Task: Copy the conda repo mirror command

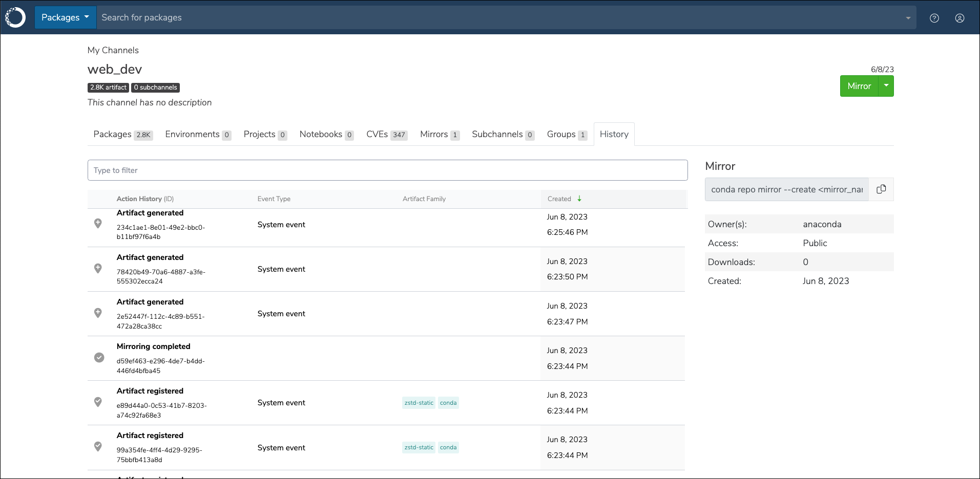Action: click(x=881, y=189)
